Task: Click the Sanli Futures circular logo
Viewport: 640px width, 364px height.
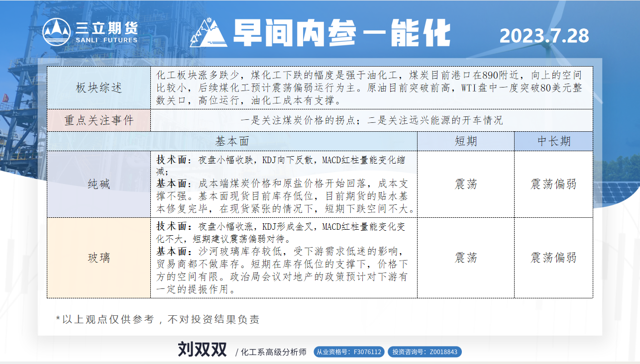Action: tap(56, 32)
